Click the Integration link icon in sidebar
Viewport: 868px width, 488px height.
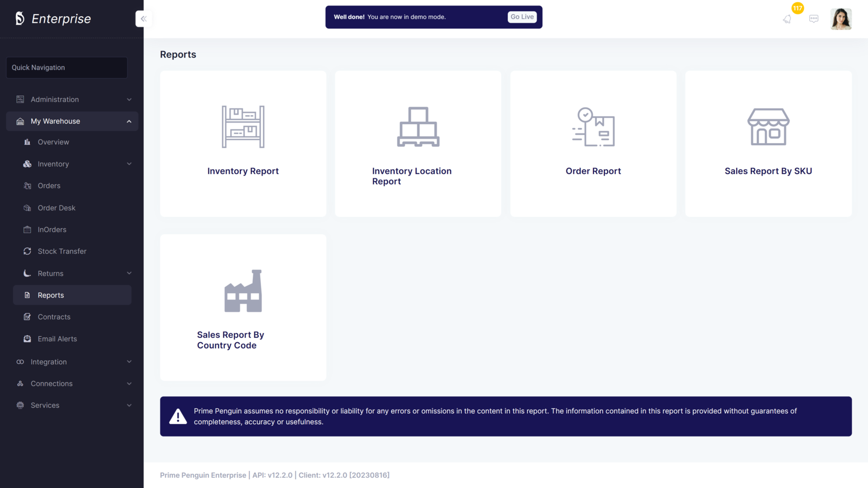coord(20,362)
